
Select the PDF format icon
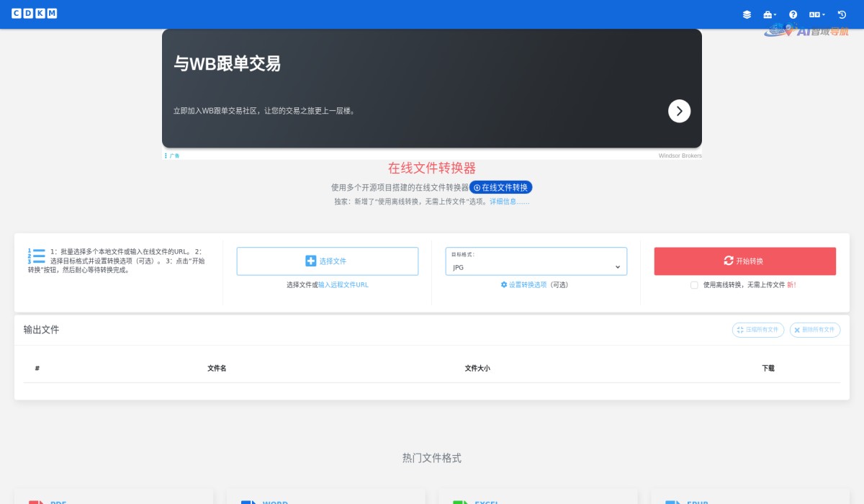click(x=40, y=502)
